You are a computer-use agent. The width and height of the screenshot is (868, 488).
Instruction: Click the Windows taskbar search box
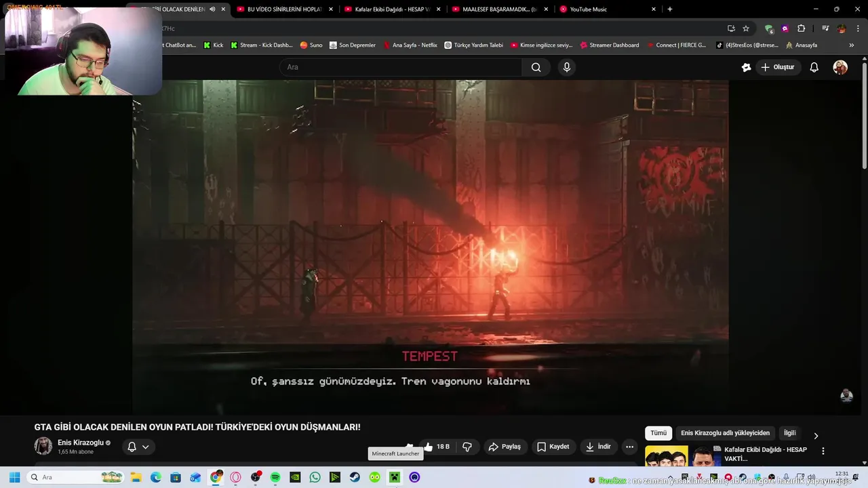click(x=76, y=477)
